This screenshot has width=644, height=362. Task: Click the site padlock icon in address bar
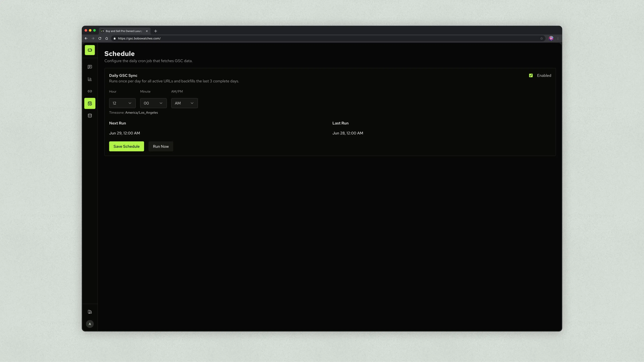point(115,39)
